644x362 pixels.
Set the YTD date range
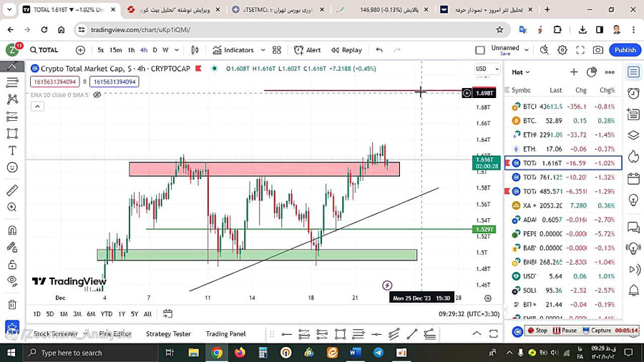107,314
